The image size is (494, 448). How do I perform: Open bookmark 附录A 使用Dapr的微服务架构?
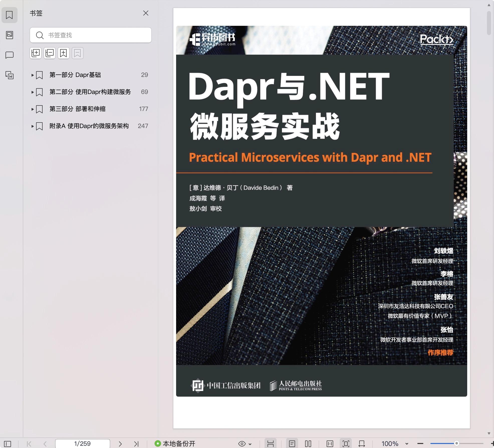click(89, 126)
